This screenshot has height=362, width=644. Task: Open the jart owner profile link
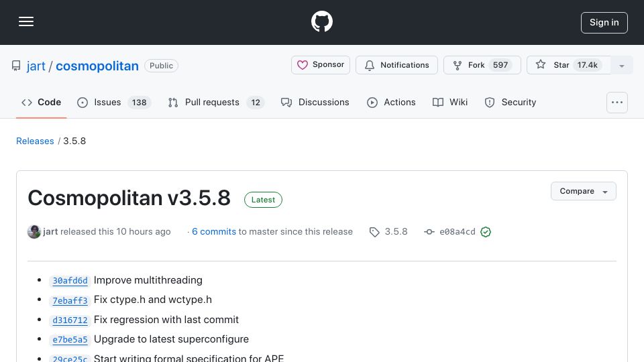tap(36, 66)
